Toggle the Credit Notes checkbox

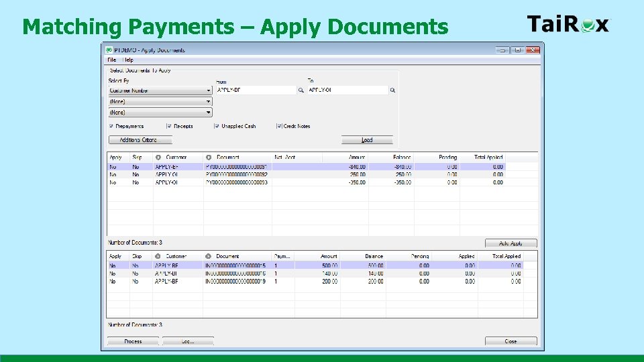279,126
